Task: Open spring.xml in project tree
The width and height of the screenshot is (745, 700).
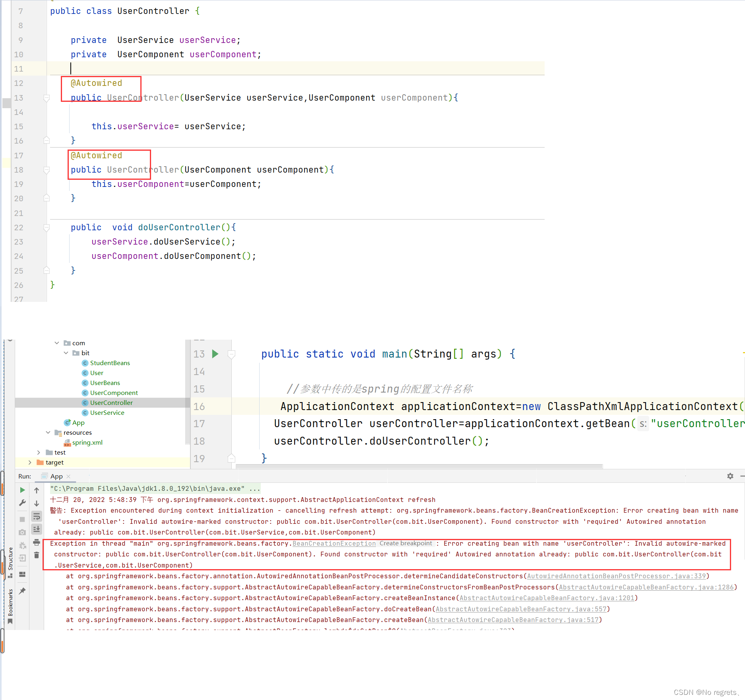Action: point(83,442)
